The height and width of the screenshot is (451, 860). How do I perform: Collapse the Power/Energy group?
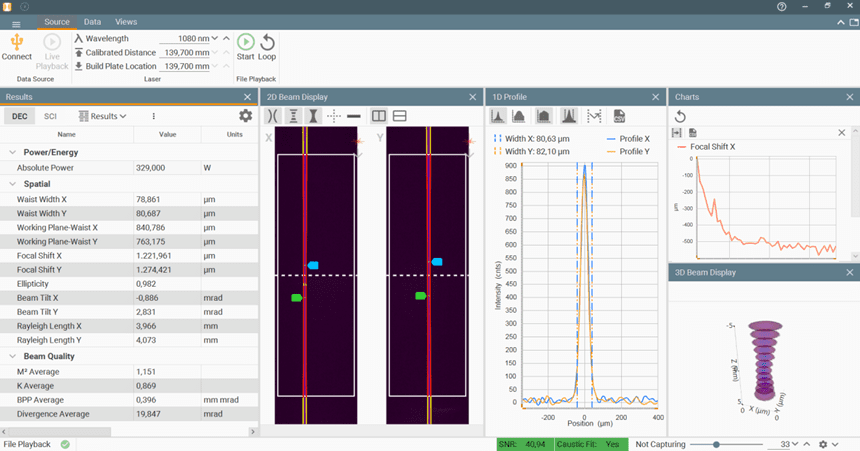(12, 152)
